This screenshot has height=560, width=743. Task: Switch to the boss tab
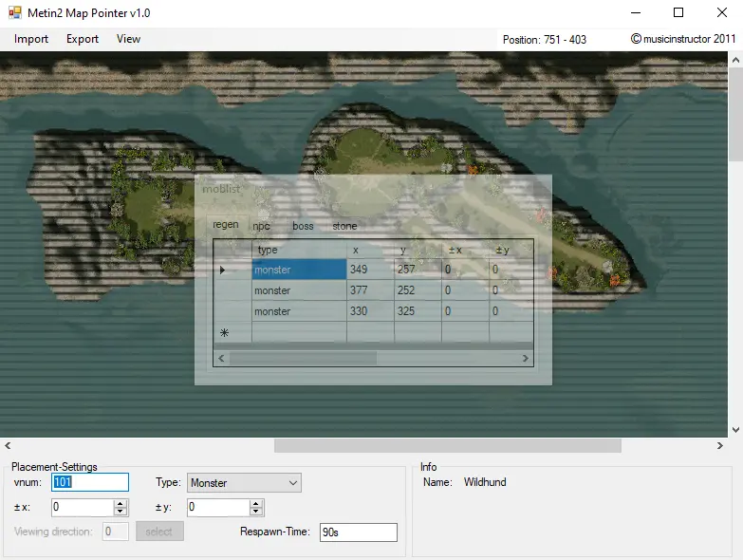303,226
